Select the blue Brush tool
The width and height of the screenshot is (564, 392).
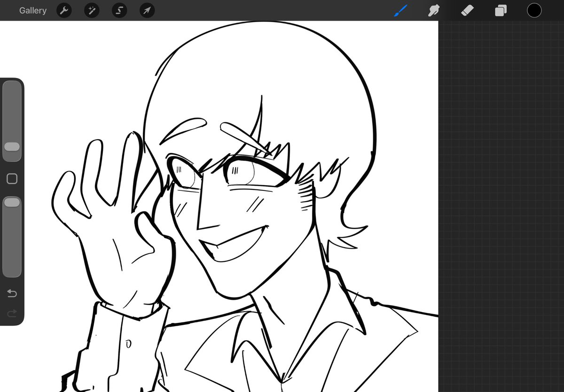point(401,10)
